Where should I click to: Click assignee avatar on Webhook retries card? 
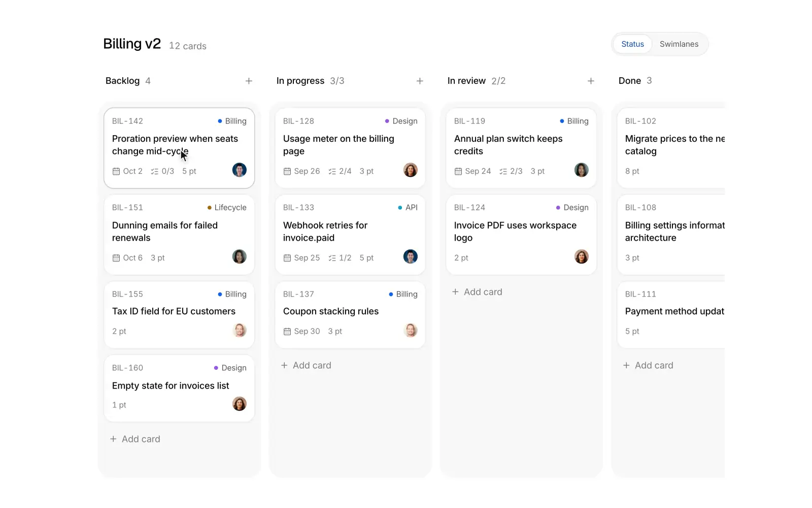point(411,257)
